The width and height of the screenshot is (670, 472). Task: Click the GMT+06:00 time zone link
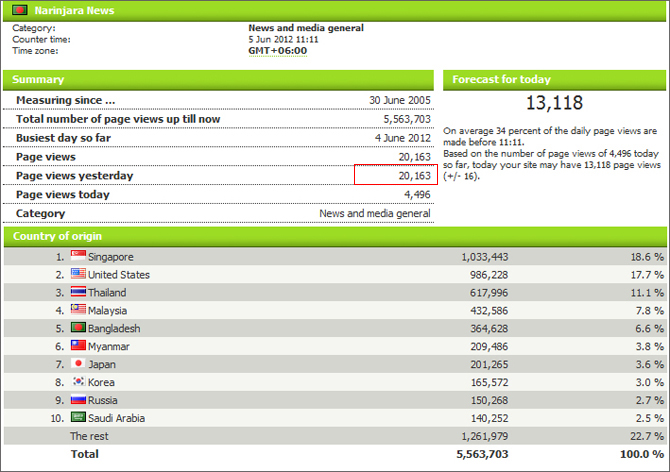click(277, 50)
